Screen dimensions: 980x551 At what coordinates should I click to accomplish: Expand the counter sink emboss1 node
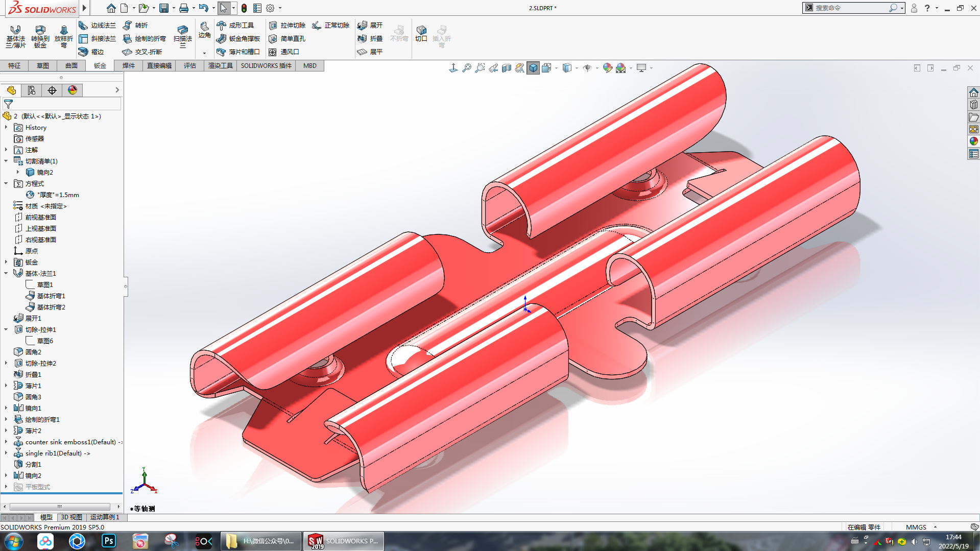pyautogui.click(x=6, y=442)
